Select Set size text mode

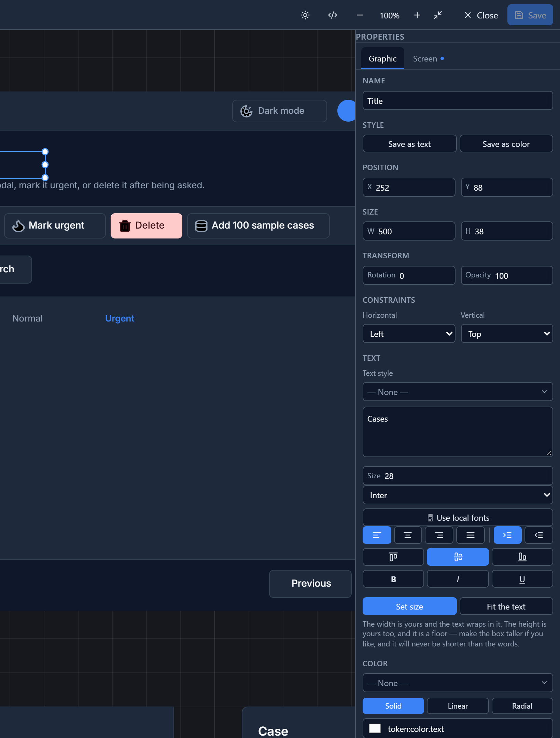(x=409, y=606)
